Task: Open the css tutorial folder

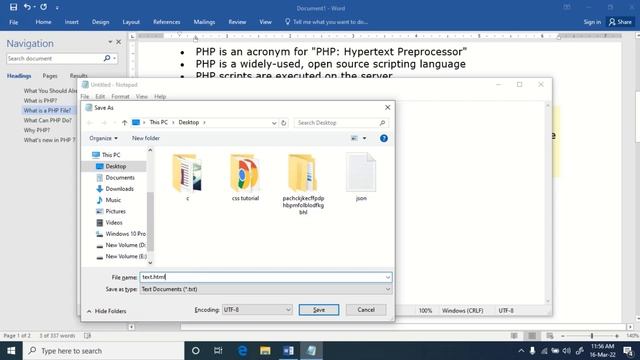Action: (245, 177)
